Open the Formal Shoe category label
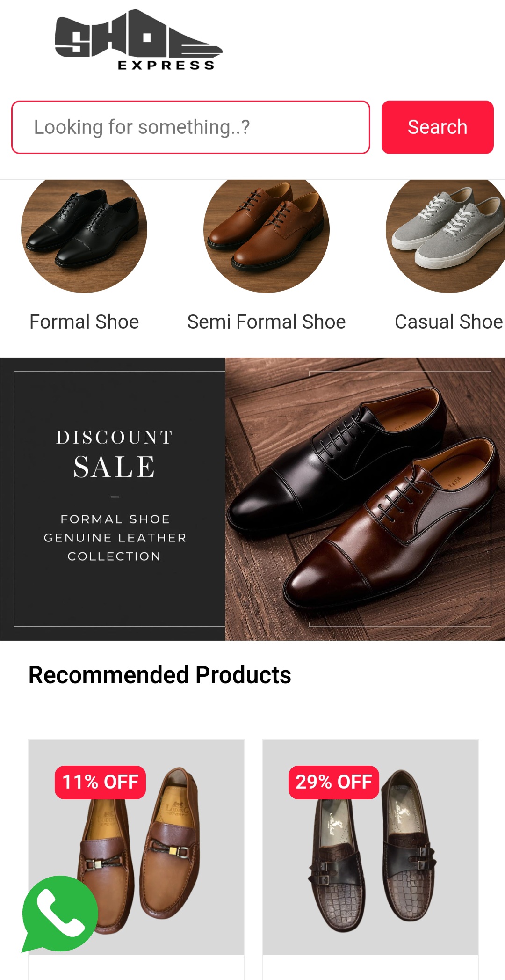 [x=84, y=322]
